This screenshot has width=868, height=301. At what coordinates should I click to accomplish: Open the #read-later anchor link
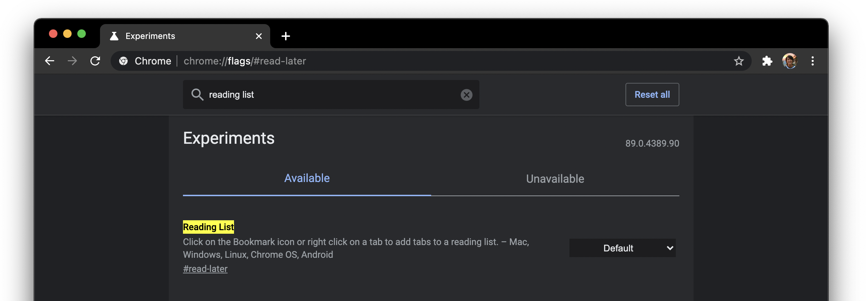click(x=205, y=269)
